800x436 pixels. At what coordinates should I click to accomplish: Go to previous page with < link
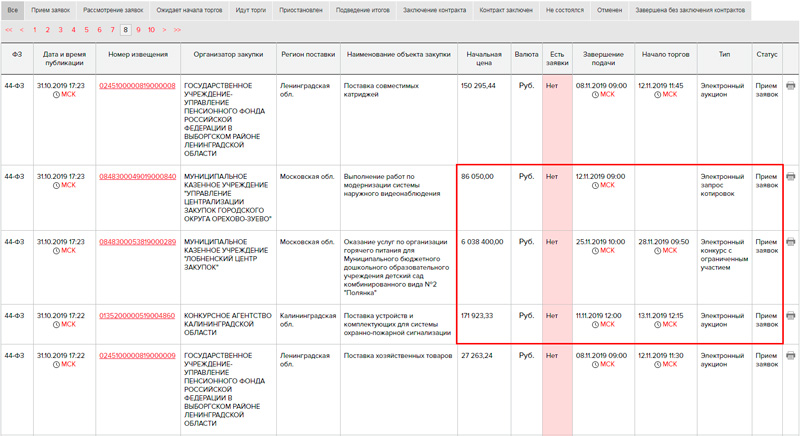point(21,30)
